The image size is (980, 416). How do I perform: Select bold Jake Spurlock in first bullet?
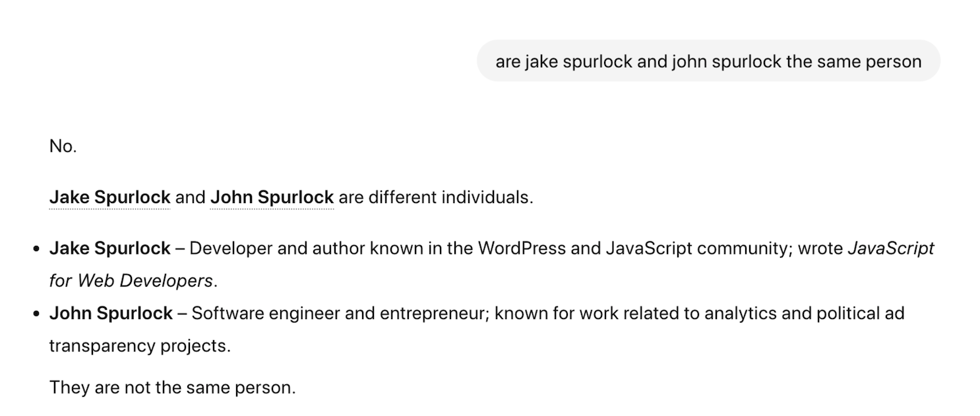[x=109, y=249]
